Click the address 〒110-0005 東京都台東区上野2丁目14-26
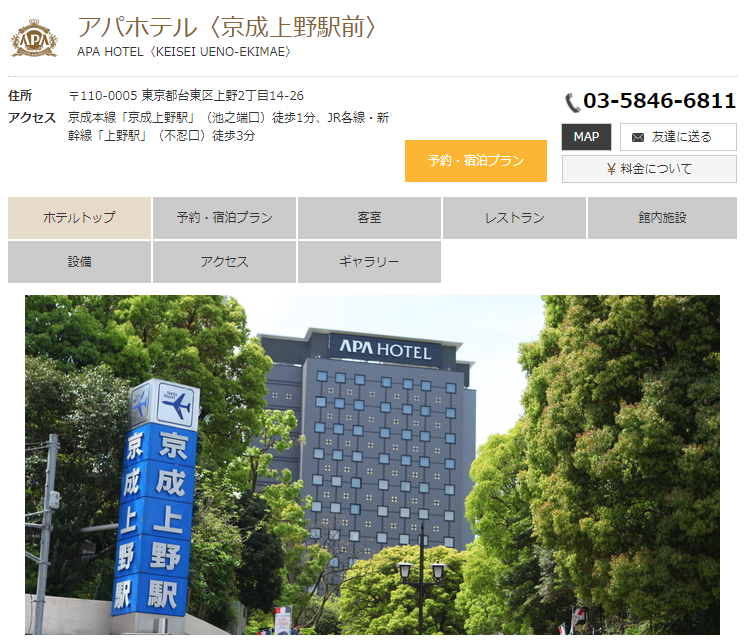 pos(186,96)
